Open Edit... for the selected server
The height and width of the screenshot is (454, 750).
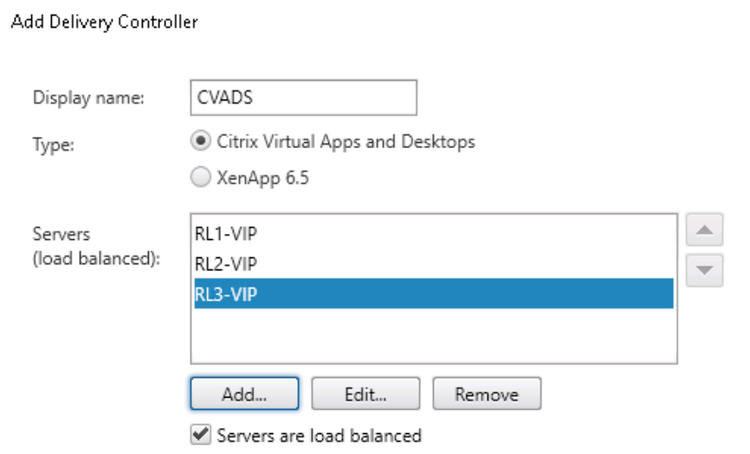[x=365, y=394]
